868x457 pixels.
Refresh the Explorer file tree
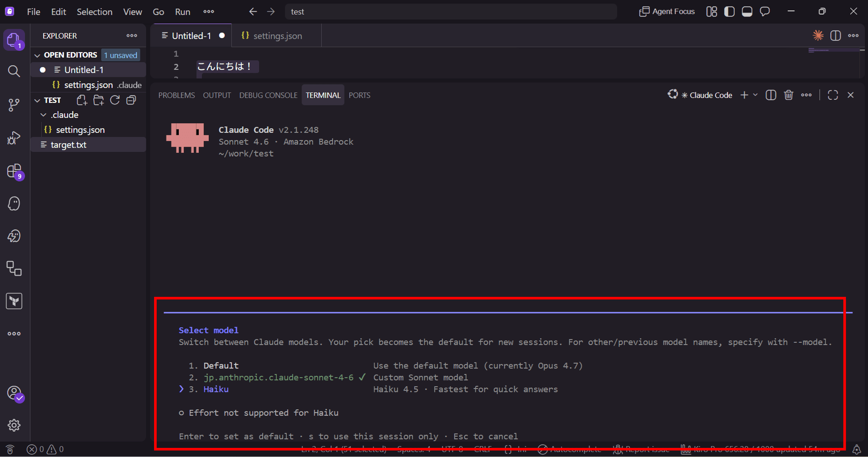point(115,100)
